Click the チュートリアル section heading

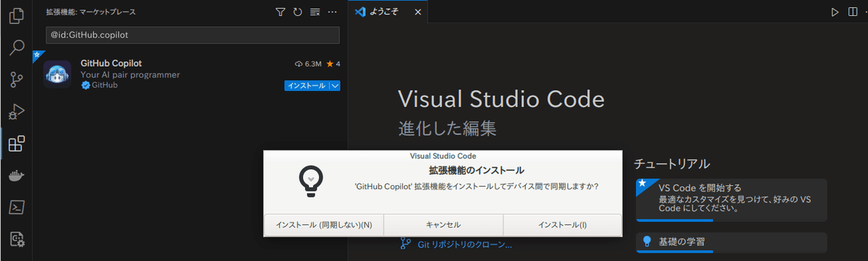(672, 163)
